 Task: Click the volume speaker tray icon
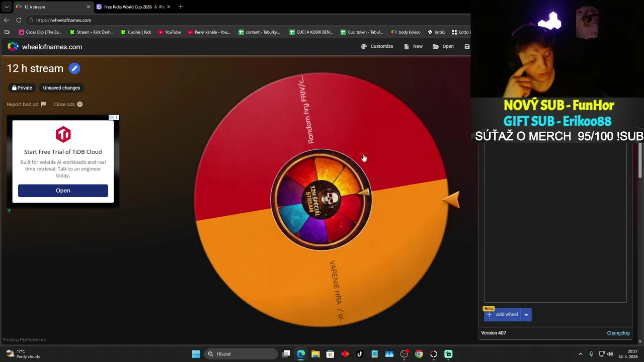[x=610, y=354]
